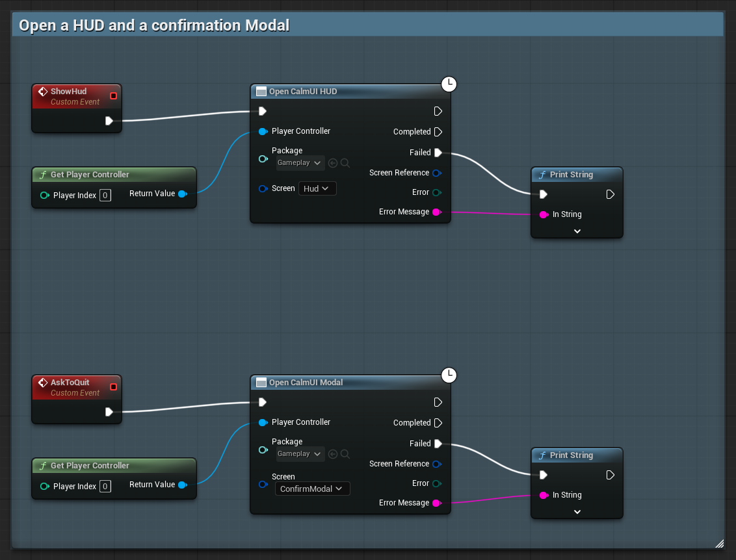This screenshot has width=736, height=560.
Task: Click latent clock icon on Open CalmUI HUD
Action: [x=449, y=84]
